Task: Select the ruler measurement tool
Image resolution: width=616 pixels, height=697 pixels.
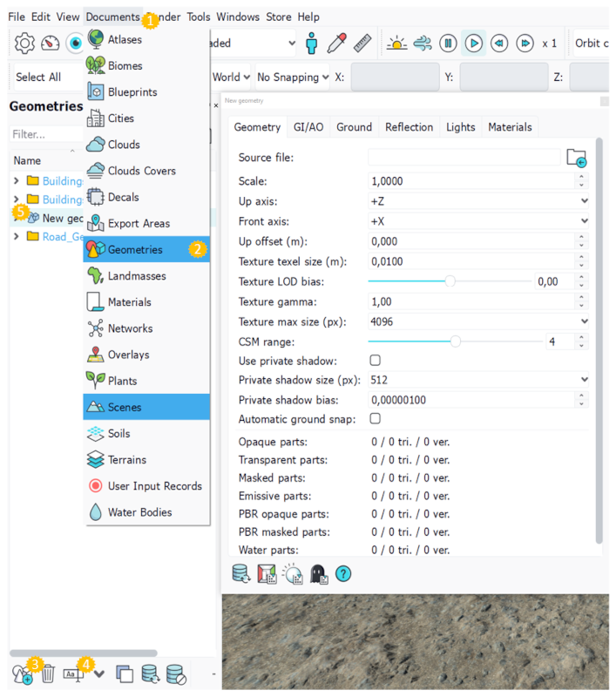Action: 363,43
